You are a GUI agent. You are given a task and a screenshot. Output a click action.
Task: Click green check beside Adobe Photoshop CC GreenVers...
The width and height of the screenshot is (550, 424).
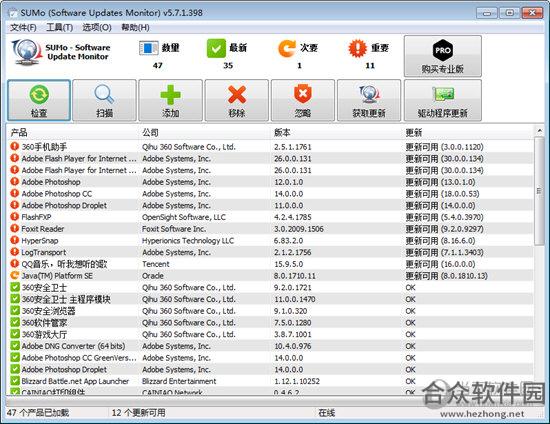[15, 357]
